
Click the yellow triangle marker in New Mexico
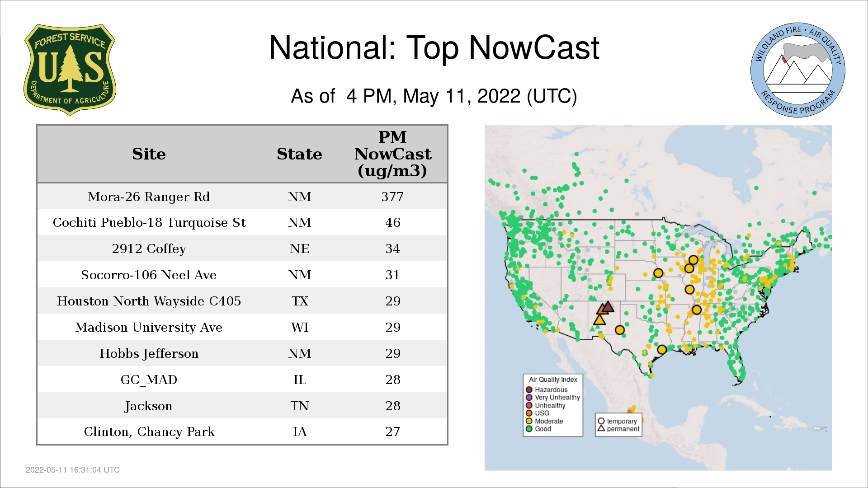point(599,320)
